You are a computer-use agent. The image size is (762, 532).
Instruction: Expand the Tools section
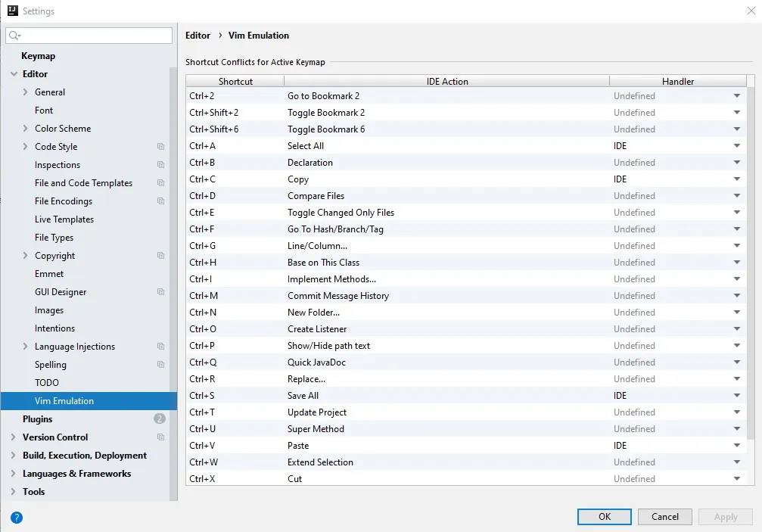click(13, 492)
